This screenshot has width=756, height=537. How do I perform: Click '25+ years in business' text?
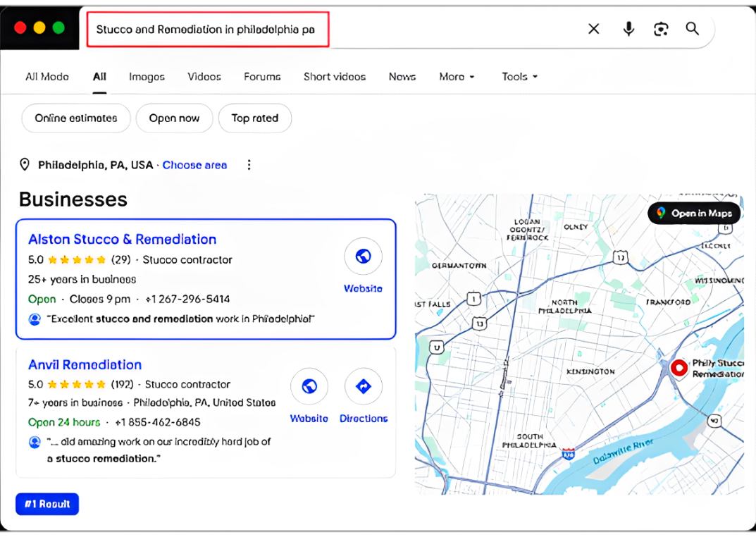click(82, 279)
